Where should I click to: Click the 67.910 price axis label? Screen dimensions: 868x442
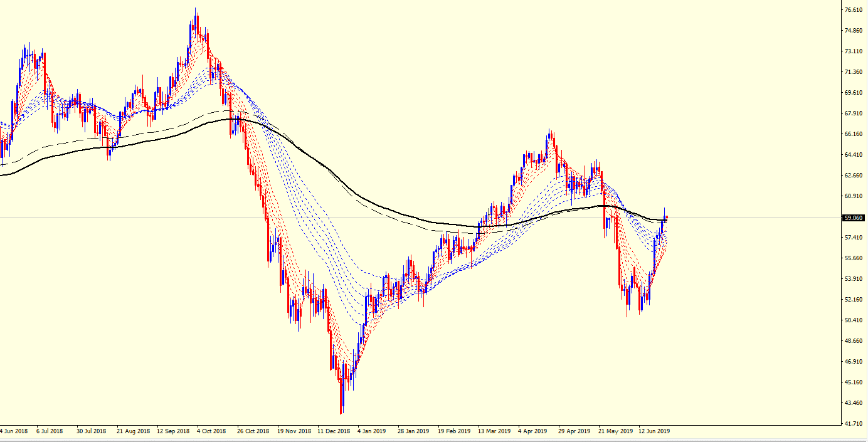click(854, 113)
